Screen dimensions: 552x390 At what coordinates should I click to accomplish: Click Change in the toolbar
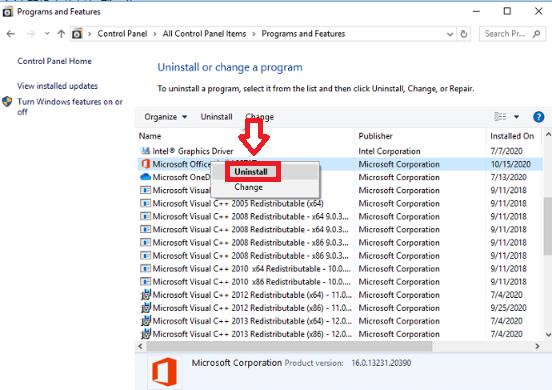[x=259, y=117]
